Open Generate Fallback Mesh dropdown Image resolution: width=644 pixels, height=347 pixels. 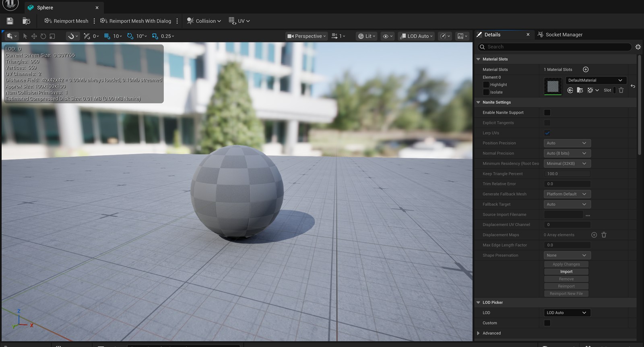[x=567, y=194]
